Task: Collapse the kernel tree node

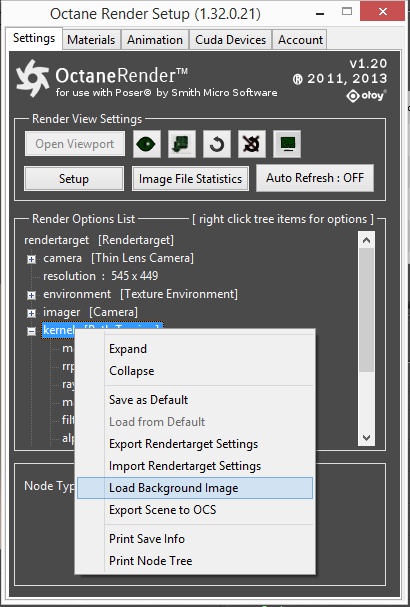Action: coord(31,331)
